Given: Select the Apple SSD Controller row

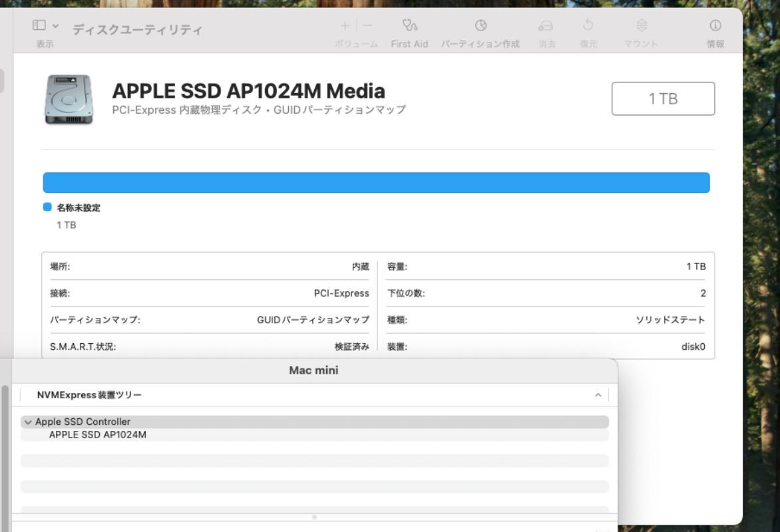Looking at the screenshot, I should (314, 422).
